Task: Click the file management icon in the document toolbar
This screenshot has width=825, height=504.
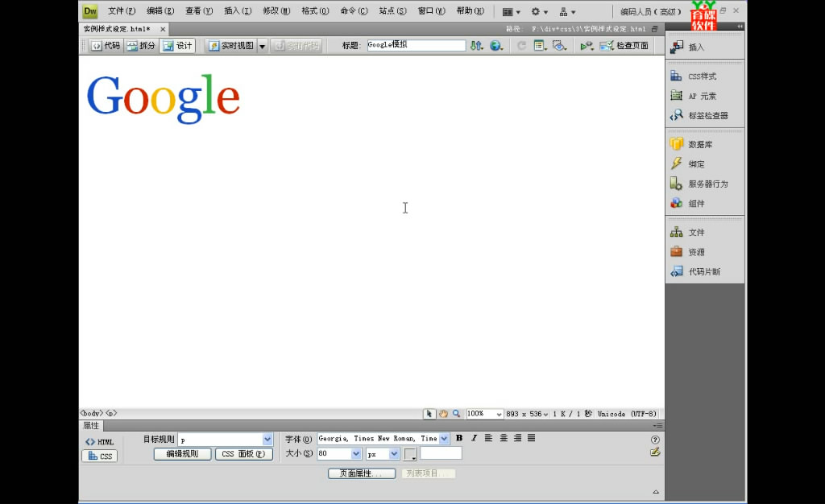Action: [x=477, y=46]
